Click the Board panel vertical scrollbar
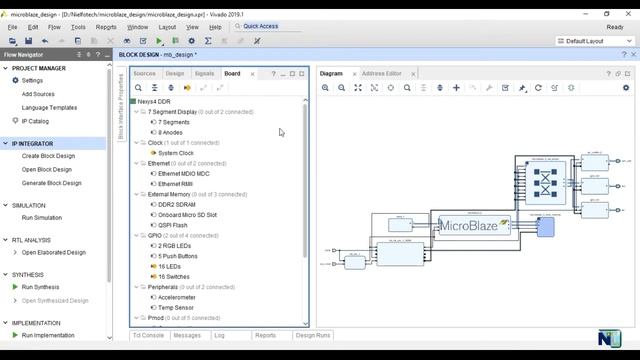This screenshot has width=640, height=360. point(305,180)
